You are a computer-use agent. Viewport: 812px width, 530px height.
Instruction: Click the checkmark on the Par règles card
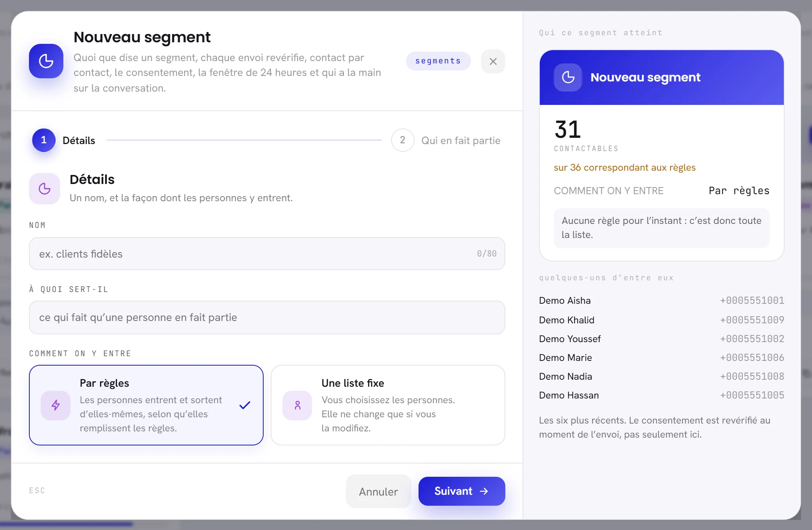(x=245, y=405)
